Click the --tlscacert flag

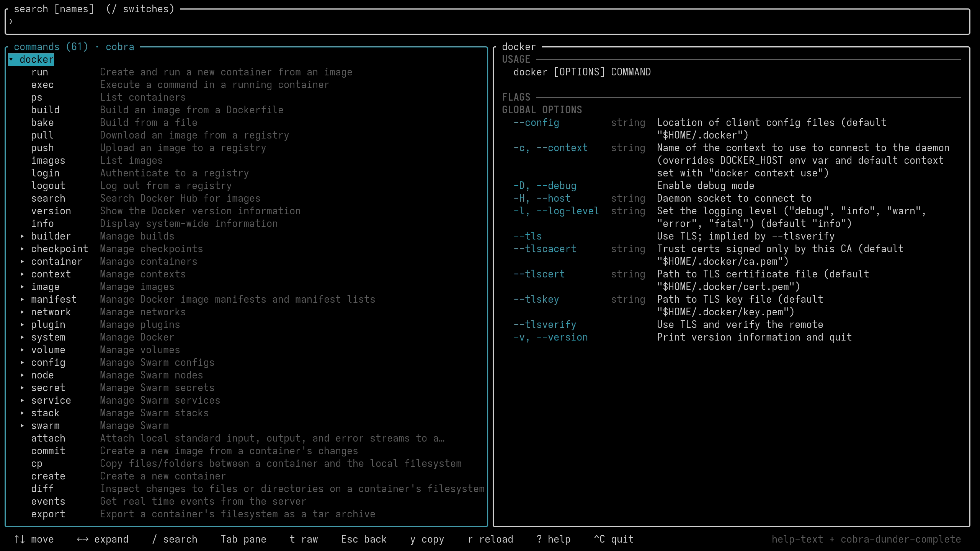coord(545,249)
